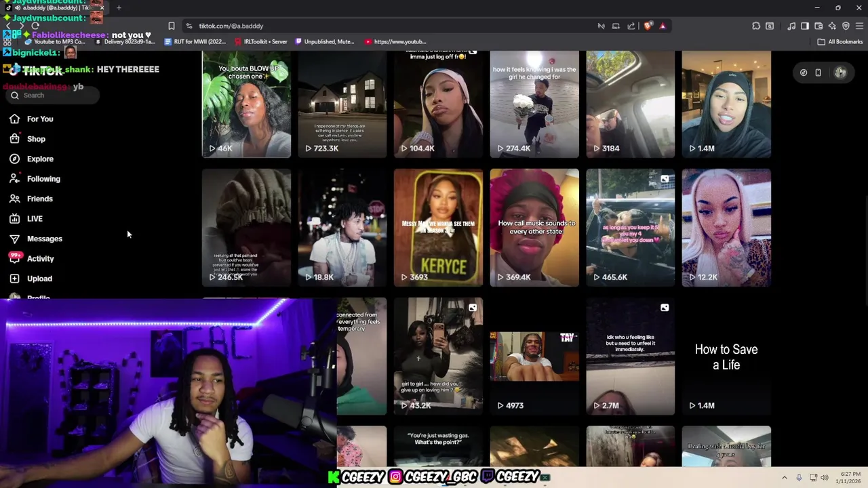The image size is (868, 488).
Task: Open the video with 246.5K views
Action: (x=246, y=228)
